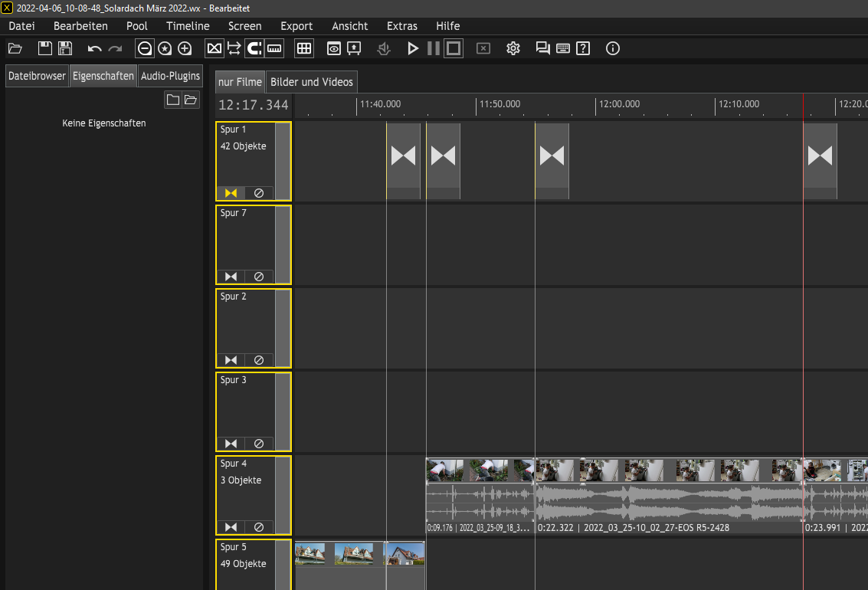Select the first house thumbnail in Spur 5
This screenshot has width=868, height=590.
click(x=310, y=554)
